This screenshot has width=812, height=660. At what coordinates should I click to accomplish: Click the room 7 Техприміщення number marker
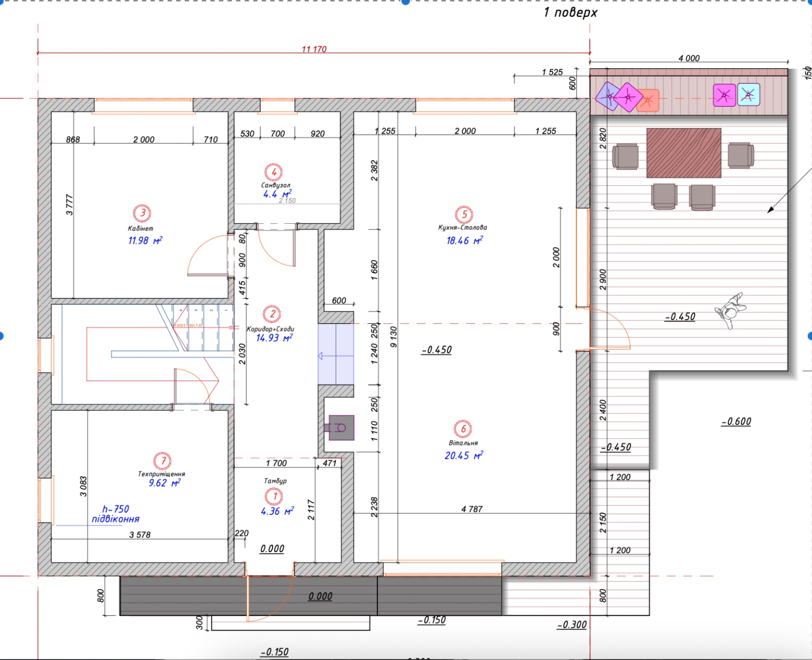click(x=162, y=461)
